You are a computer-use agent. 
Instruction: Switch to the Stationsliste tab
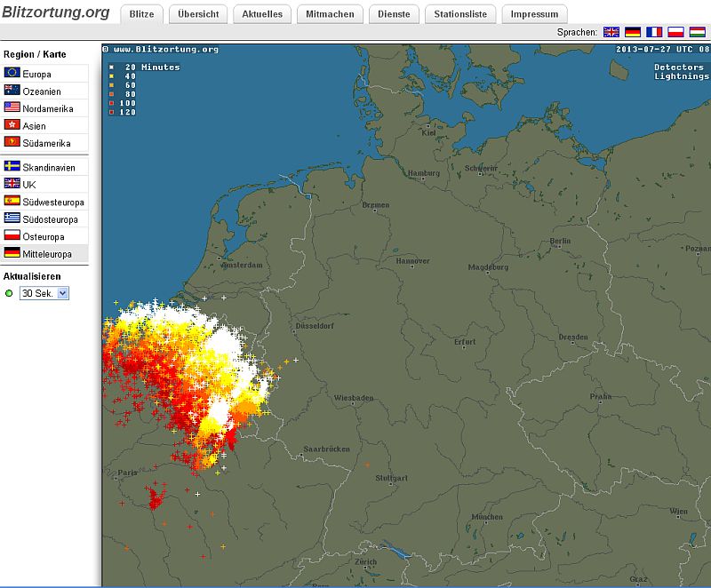(x=460, y=14)
